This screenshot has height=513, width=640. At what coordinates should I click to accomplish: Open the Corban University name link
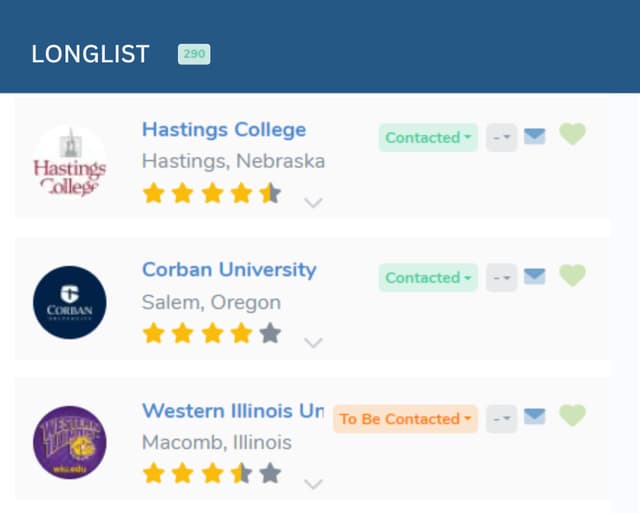pyautogui.click(x=229, y=270)
